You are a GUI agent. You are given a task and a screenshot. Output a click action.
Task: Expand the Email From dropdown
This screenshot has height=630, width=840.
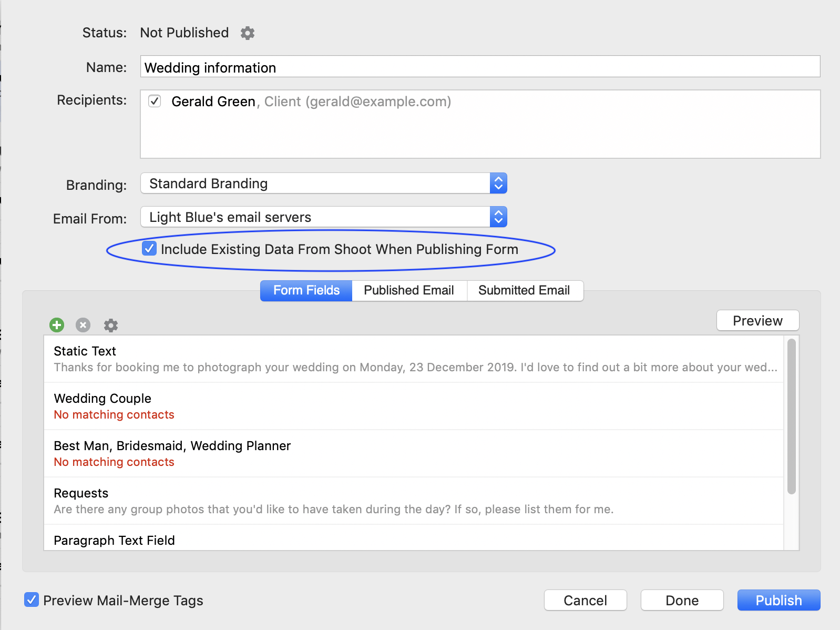[x=323, y=217]
